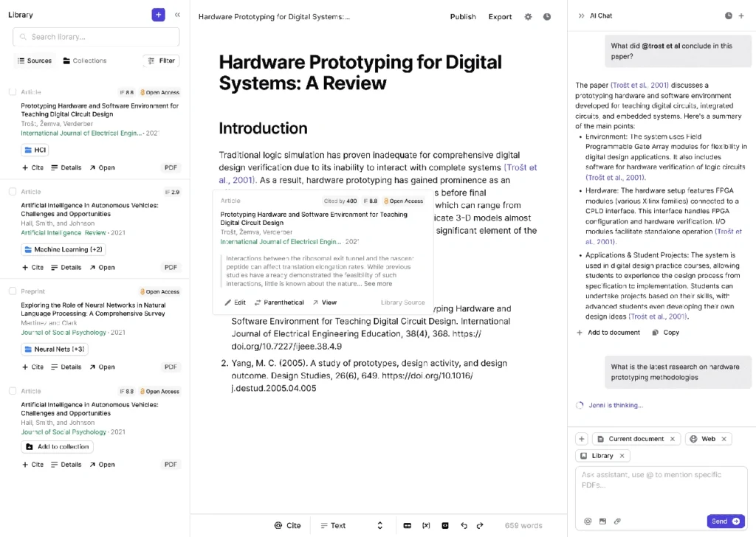Expand abstract with See more
The image size is (756, 537).
point(378,283)
